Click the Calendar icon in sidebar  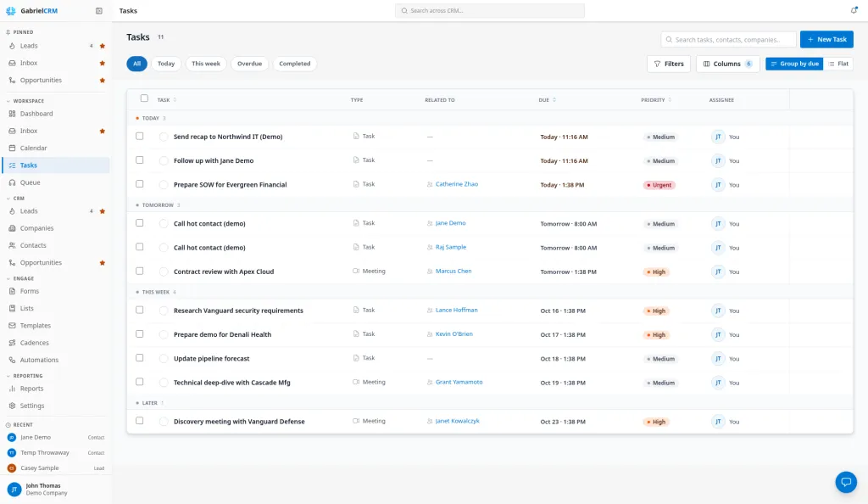coord(12,148)
